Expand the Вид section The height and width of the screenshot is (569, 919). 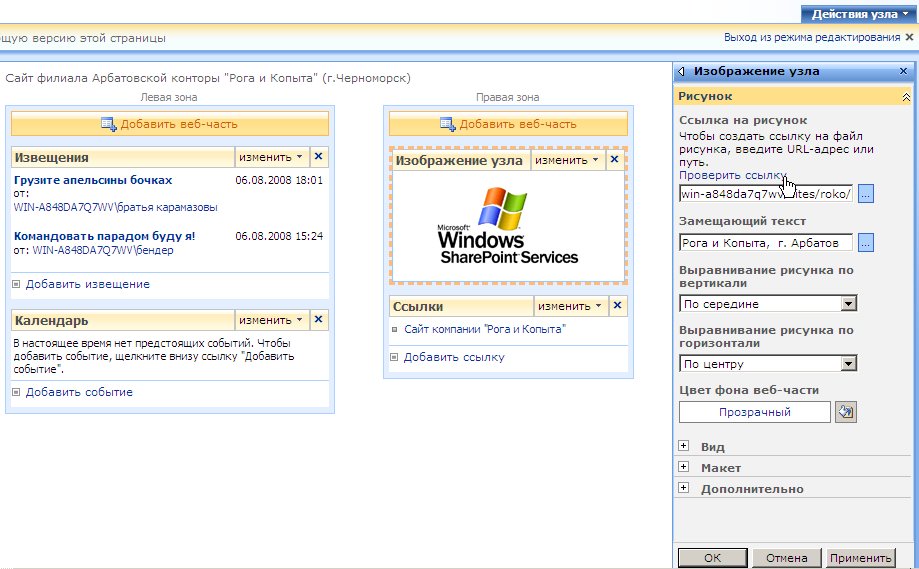coord(683,446)
